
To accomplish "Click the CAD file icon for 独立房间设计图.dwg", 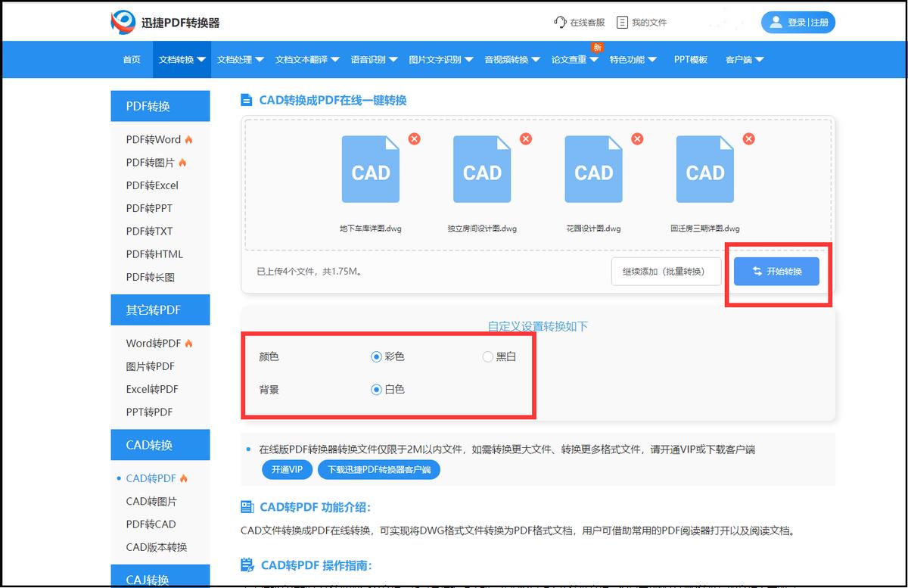I will [482, 168].
